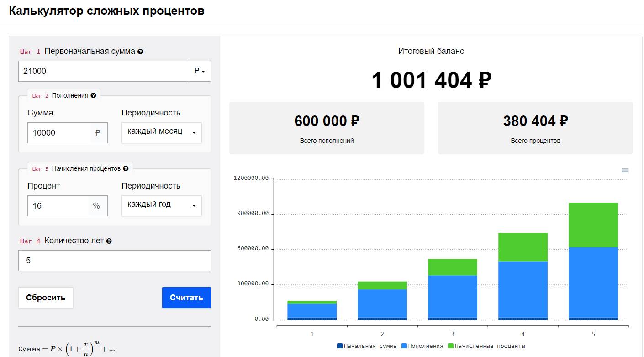Open the chart hamburger menu
Viewport: 644px width, 357px height.
pyautogui.click(x=625, y=171)
